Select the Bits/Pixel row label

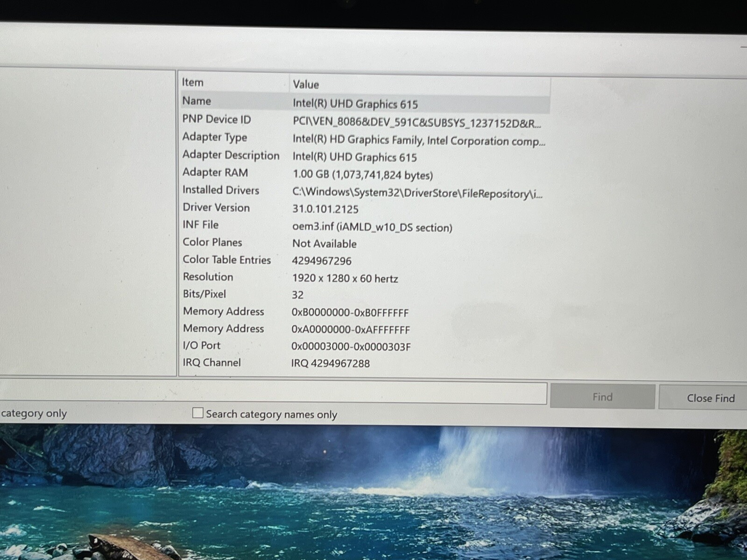204,294
